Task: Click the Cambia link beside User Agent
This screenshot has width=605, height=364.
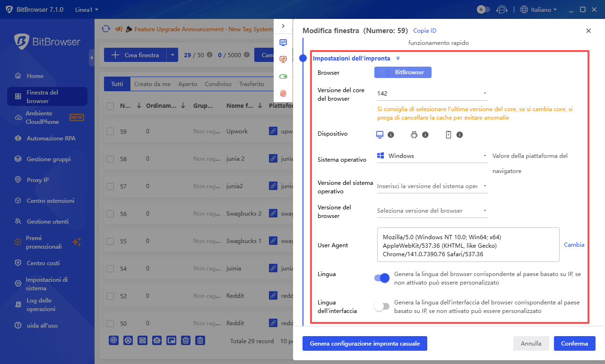Action: click(x=574, y=245)
